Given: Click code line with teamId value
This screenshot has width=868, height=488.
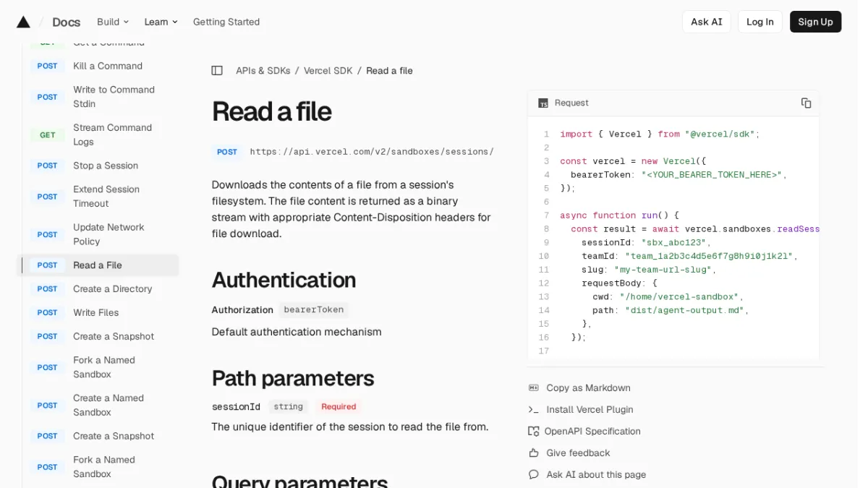Looking at the screenshot, I should pyautogui.click(x=689, y=256).
